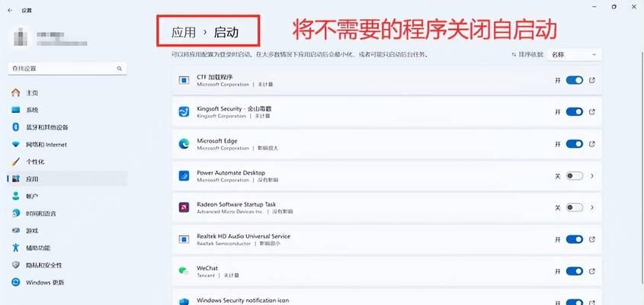Open 时间和语言 settings page
Screen dimensions: 644x305
[x=41, y=213]
